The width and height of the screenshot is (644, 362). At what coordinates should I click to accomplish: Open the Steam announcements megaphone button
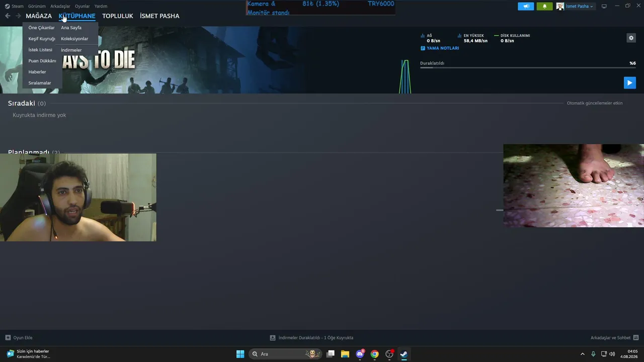526,7
